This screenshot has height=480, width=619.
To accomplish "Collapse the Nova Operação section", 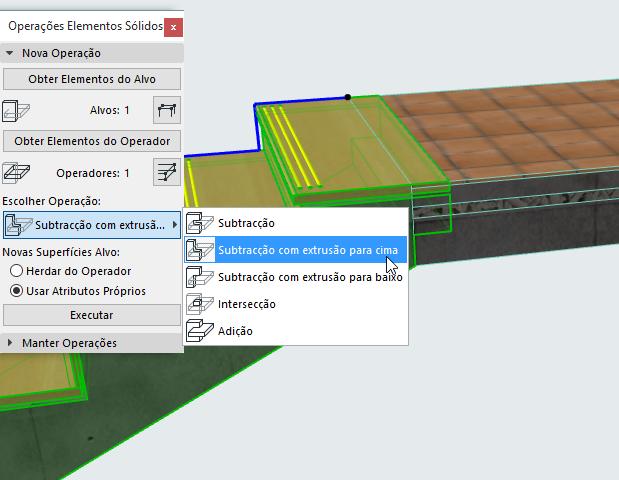I will pos(10,53).
